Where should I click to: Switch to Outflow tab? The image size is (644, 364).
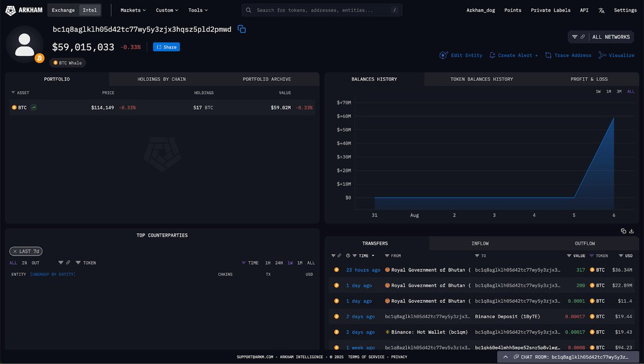[585, 243]
